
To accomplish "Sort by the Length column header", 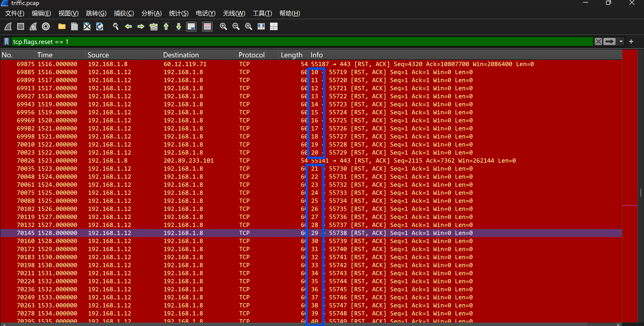I will [x=294, y=55].
